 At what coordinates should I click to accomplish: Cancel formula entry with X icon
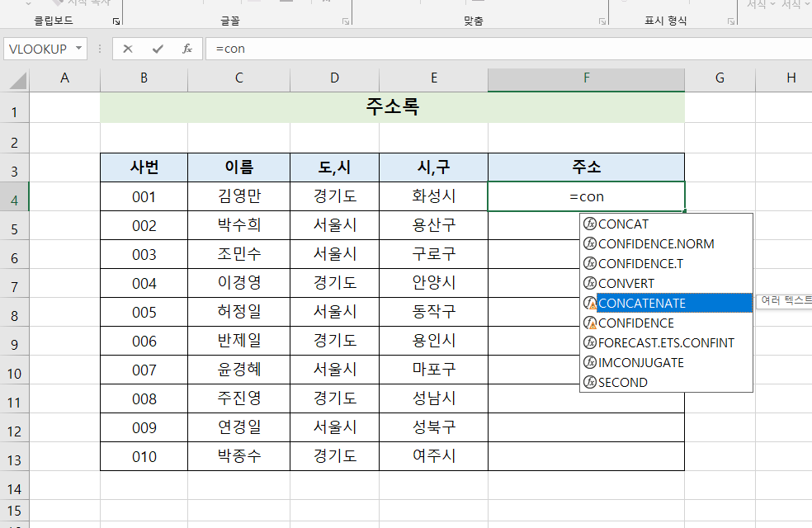tap(128, 49)
